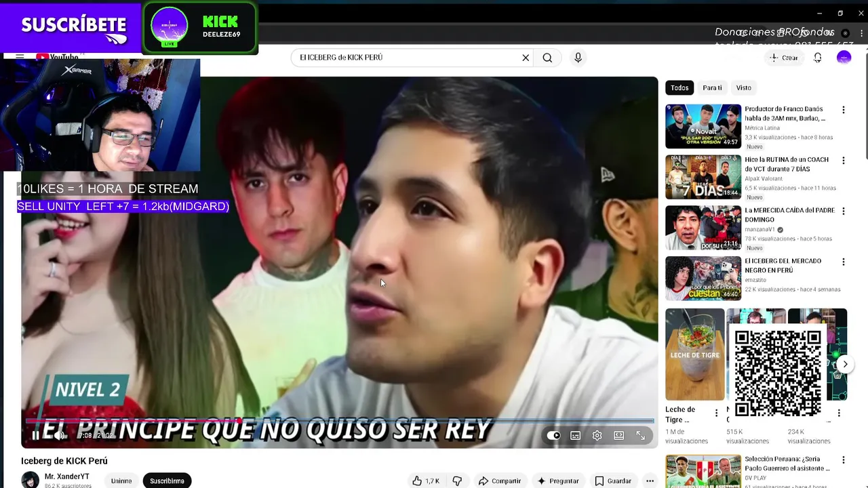Open options for RUTINA de un COACH video
The image size is (868, 488).
(844, 161)
